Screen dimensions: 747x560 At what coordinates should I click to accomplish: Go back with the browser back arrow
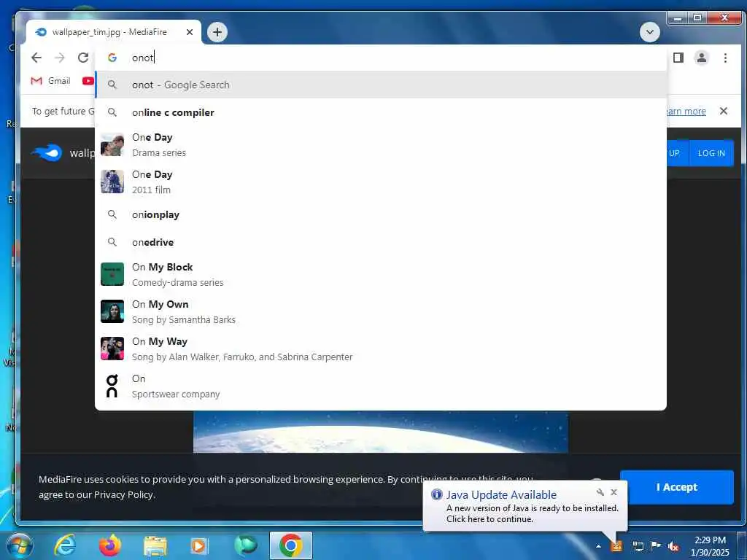[x=36, y=58]
